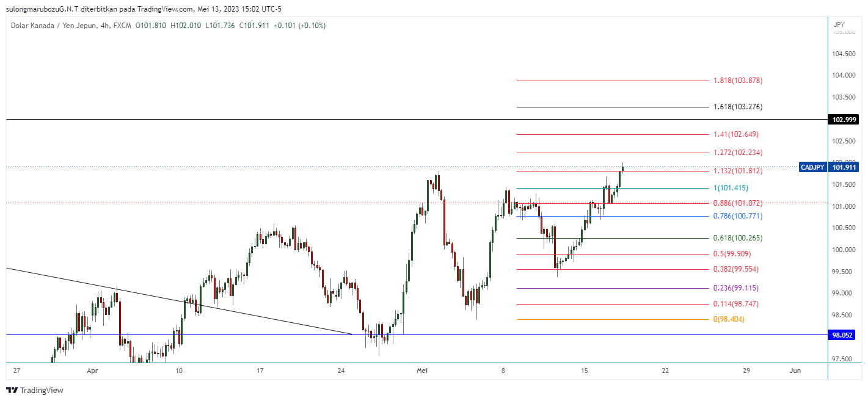Screen dimensions: 868x401
Task: Click the 1.272(102.234) Fibonacci extension label
Action: pyautogui.click(x=737, y=153)
